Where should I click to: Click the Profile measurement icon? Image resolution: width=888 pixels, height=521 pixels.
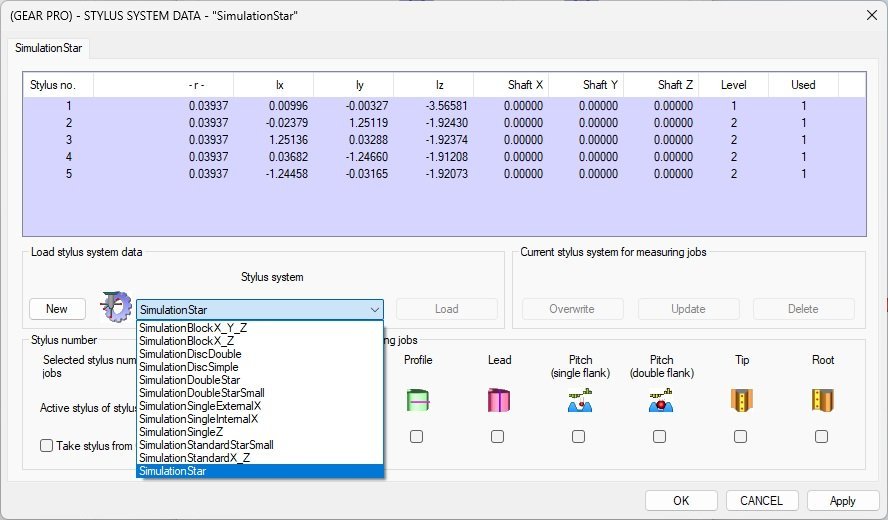417,401
